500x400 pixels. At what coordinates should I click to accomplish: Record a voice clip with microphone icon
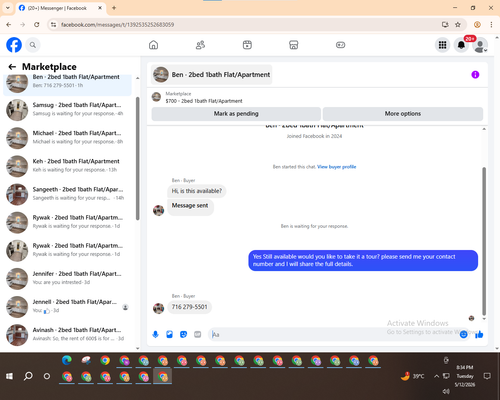pyautogui.click(x=155, y=334)
